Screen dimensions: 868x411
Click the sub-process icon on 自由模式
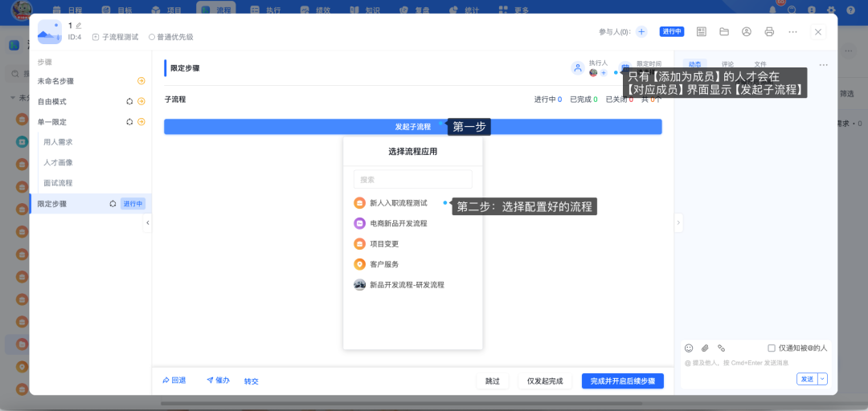coord(129,101)
